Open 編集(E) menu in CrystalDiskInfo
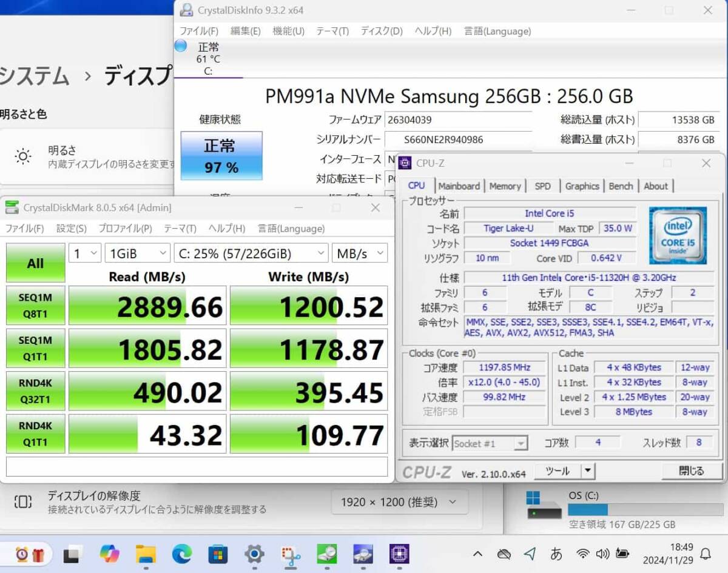728x573 pixels. [246, 31]
